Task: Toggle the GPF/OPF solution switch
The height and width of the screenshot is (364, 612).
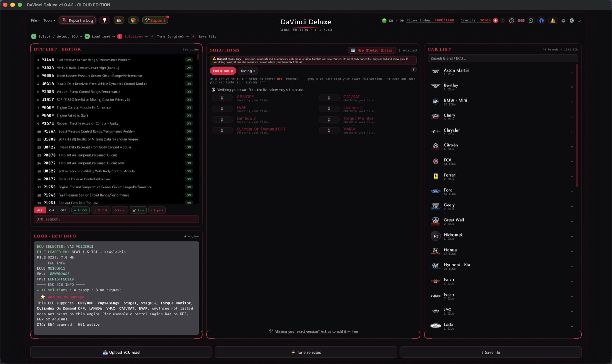Action: [222, 98]
